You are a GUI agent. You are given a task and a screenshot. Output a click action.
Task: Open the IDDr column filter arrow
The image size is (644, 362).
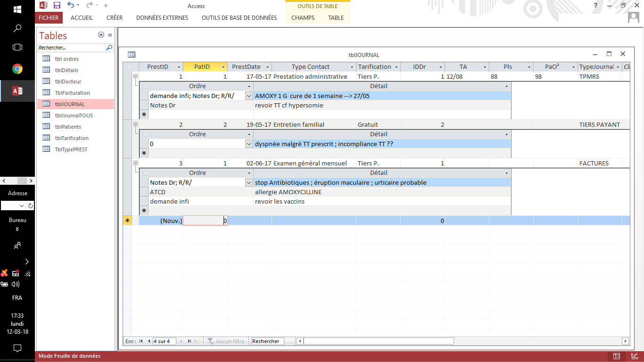point(440,67)
